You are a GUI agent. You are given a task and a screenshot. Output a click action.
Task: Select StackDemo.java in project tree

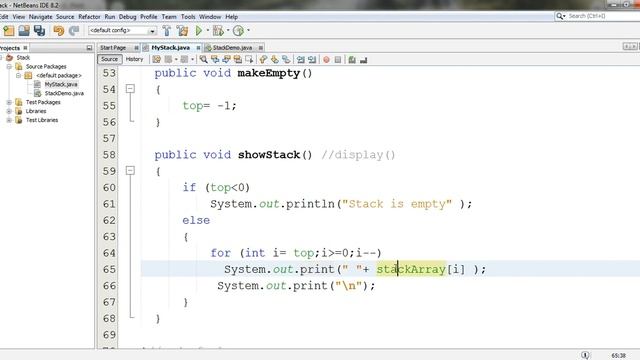(x=64, y=93)
